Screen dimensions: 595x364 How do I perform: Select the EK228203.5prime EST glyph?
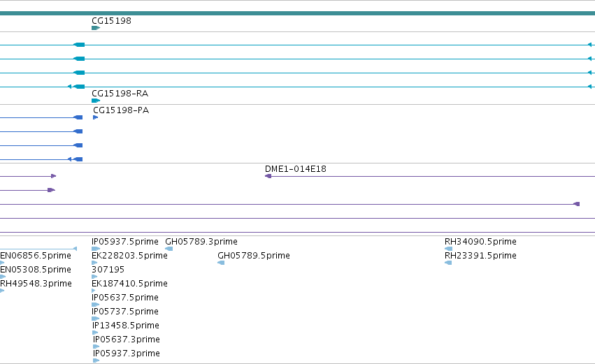tap(94, 263)
